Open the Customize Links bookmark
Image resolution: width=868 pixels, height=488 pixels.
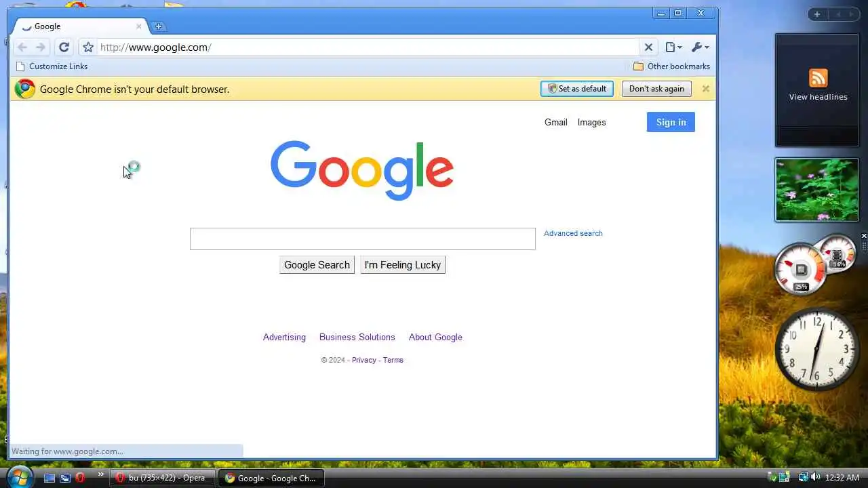coord(52,66)
